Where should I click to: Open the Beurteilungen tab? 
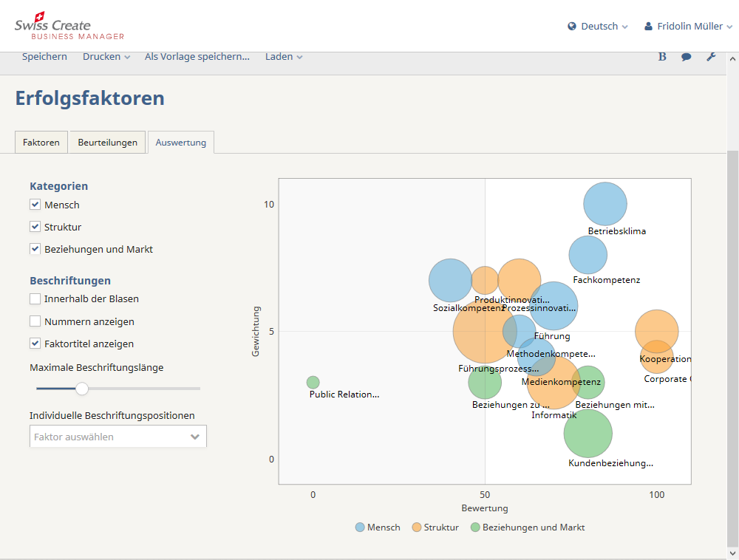tap(108, 143)
